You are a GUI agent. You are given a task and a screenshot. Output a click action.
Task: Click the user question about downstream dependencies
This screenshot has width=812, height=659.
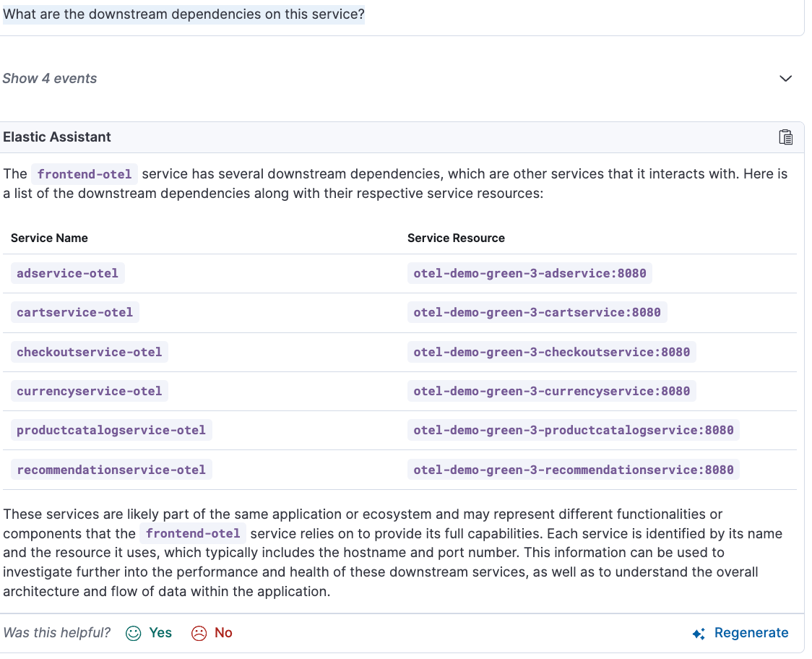click(x=184, y=14)
